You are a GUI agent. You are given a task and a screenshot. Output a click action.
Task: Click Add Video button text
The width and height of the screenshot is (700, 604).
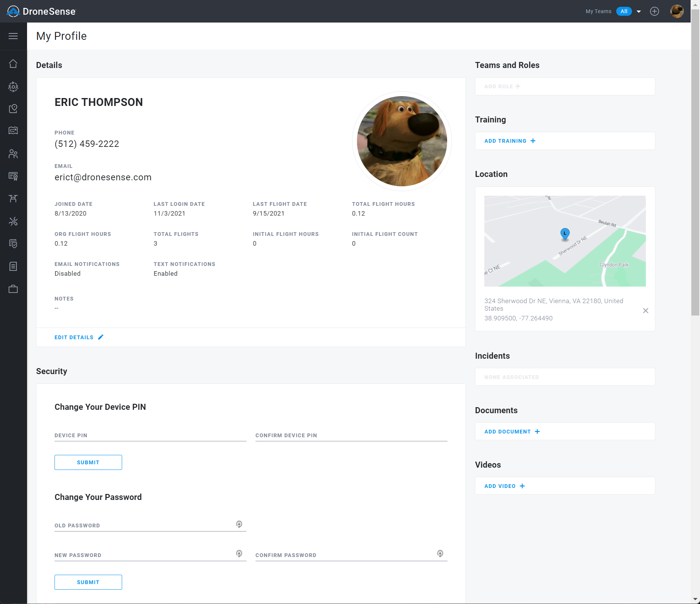[500, 486]
